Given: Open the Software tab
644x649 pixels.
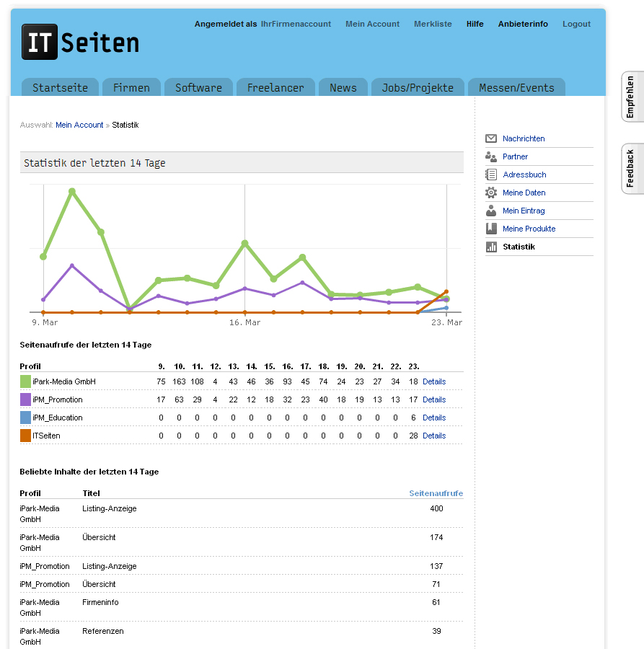Looking at the screenshot, I should [198, 87].
